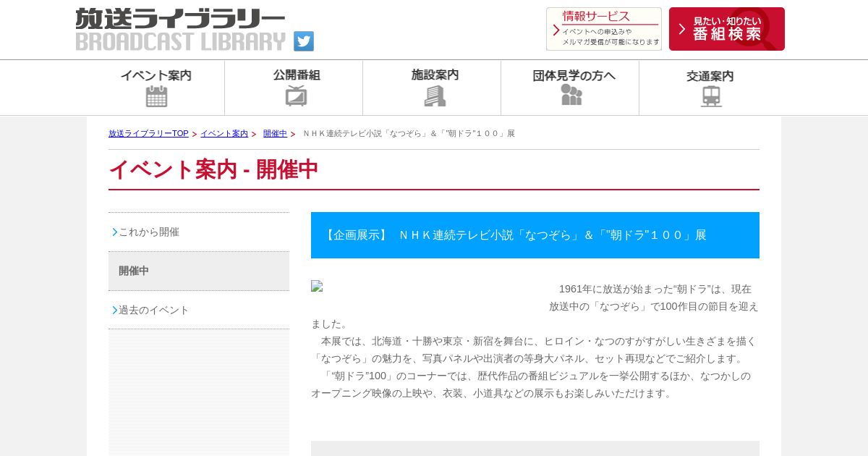Viewport: 868px width, 456px height.
Task: Open the 番組検索 red button
Action: point(727,29)
